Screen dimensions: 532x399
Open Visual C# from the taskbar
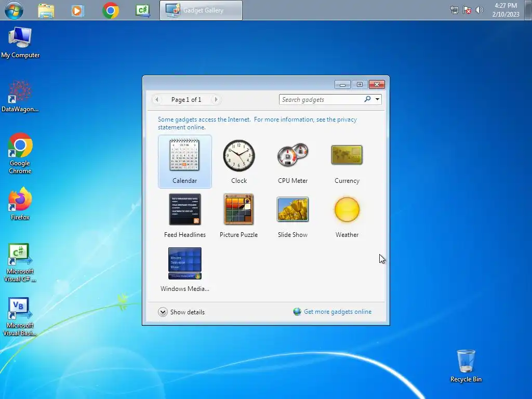[x=143, y=10]
